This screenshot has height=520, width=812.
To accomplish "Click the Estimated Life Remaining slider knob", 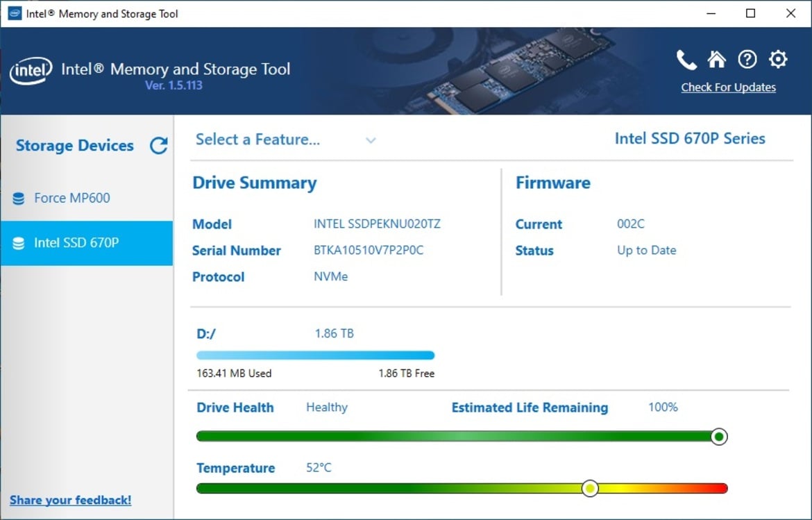I will (x=719, y=437).
